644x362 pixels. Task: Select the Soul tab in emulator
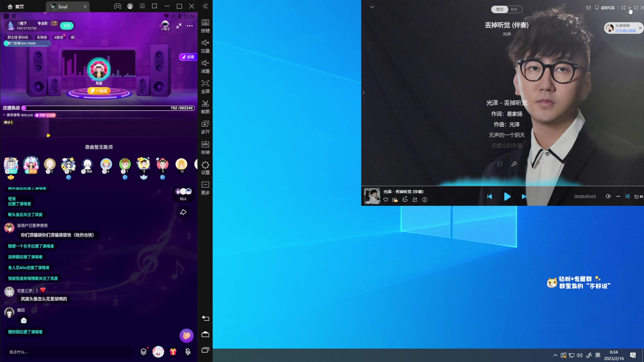(63, 6)
